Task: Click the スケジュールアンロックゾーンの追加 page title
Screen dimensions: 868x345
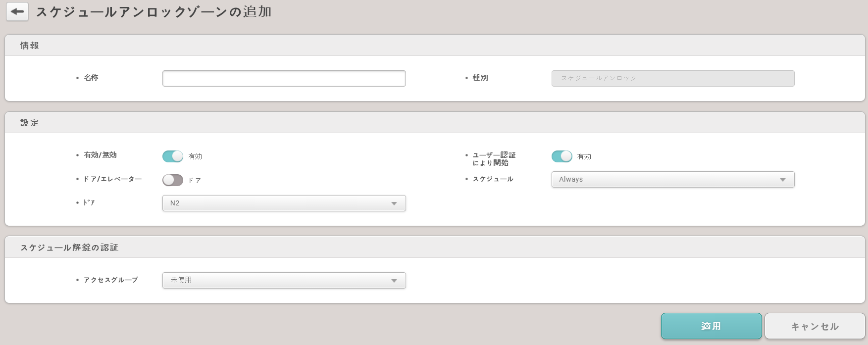Action: (x=153, y=12)
